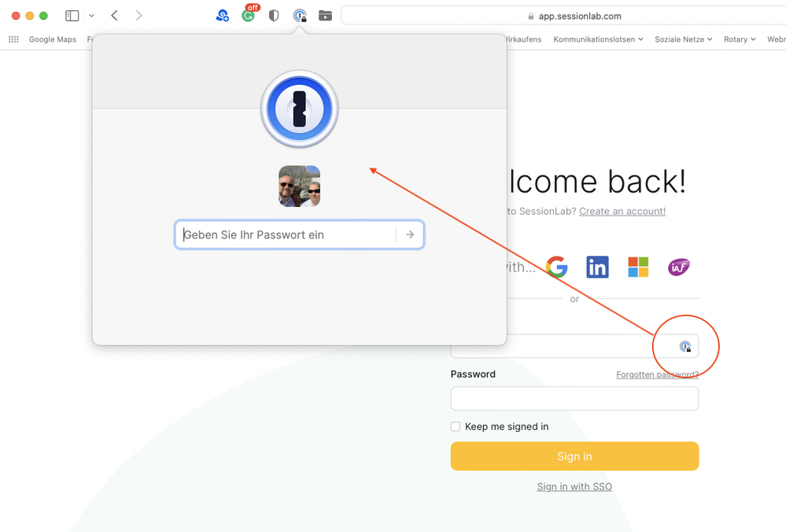Click the submit arrow in 1Password password field
The width and height of the screenshot is (786, 532).
410,235
